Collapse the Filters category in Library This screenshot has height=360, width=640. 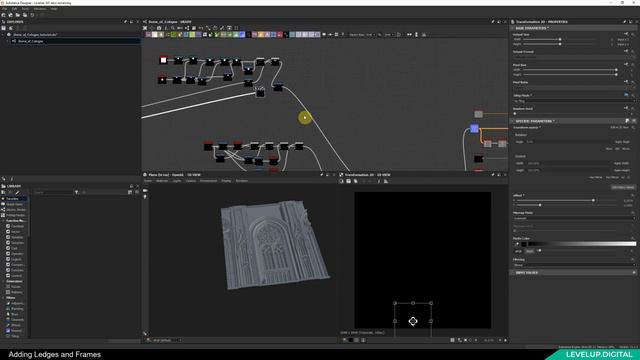(3, 298)
